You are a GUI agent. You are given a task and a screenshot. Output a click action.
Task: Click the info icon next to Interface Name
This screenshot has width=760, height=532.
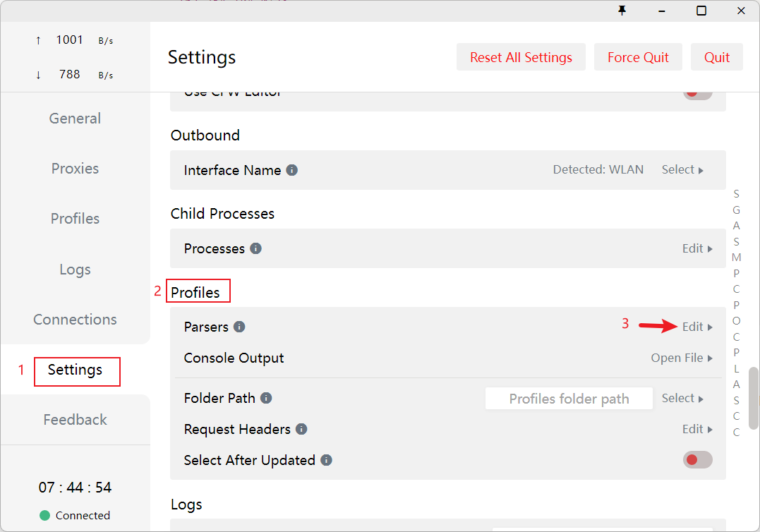point(292,170)
